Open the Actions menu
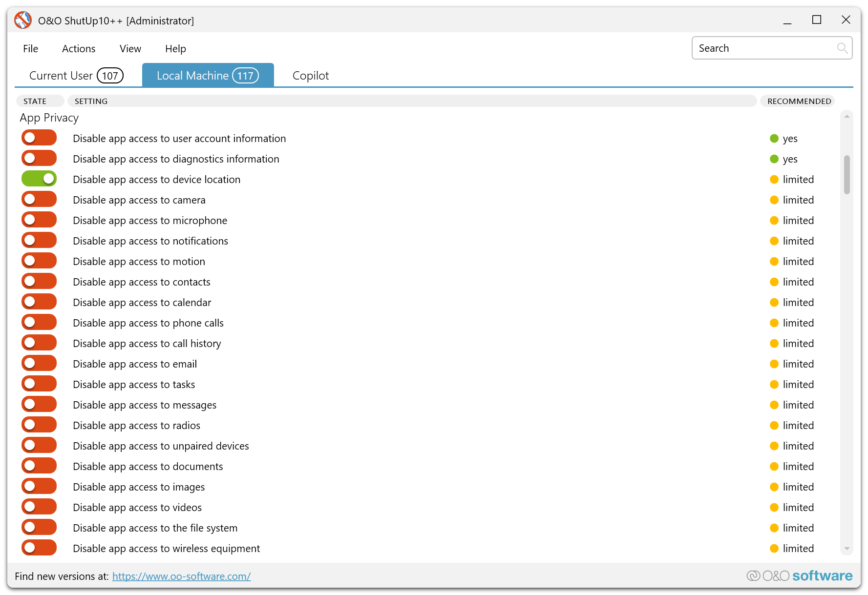The width and height of the screenshot is (868, 595). click(79, 49)
